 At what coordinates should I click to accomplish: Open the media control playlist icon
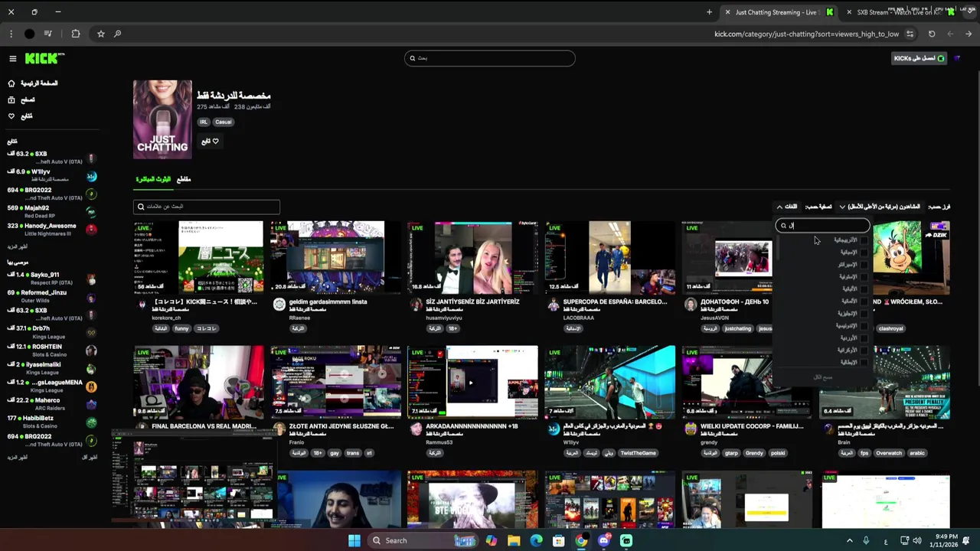(x=48, y=34)
